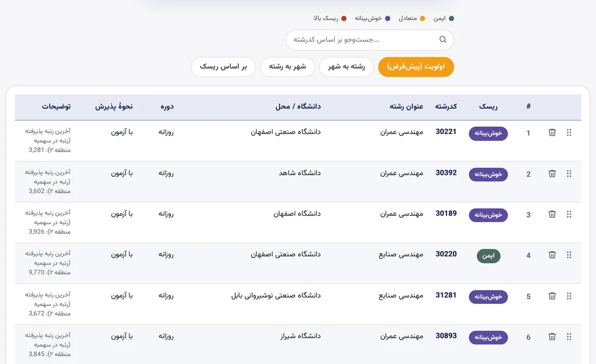The height and width of the screenshot is (364, 596).
Task: Click مهندسی صنایع in row 5
Action: click(400, 295)
